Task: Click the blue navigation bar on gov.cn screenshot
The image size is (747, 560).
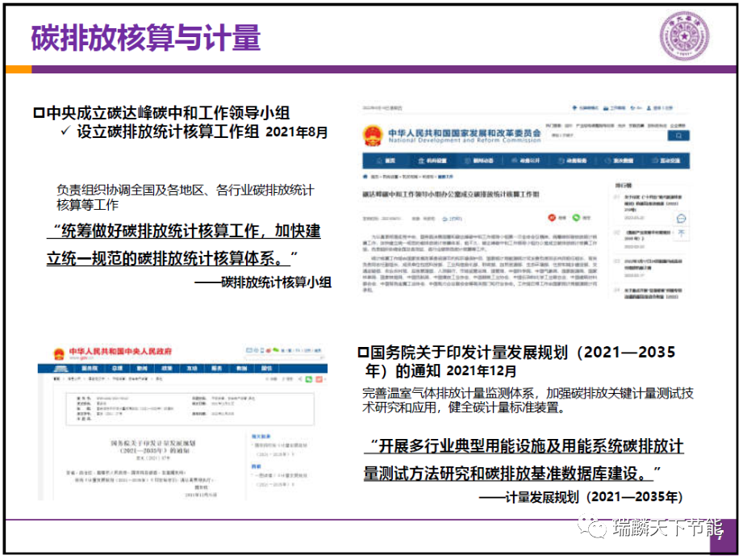Action: point(182,369)
